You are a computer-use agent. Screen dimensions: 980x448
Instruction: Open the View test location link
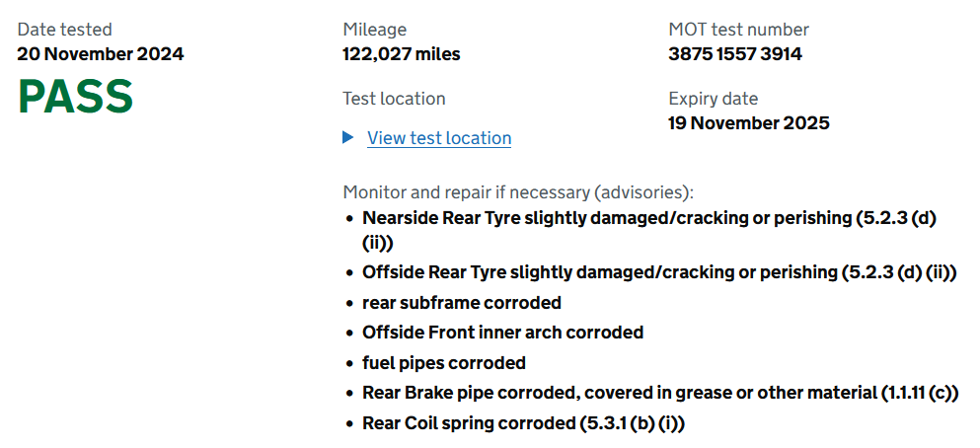click(x=439, y=138)
